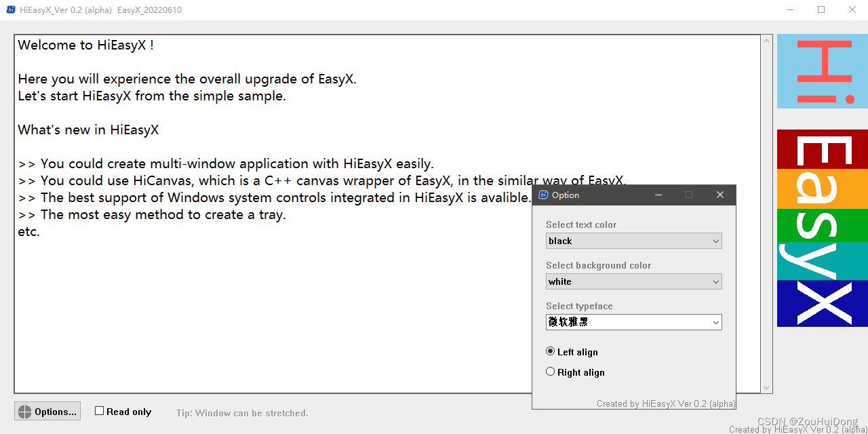
Task: Click the 'Tip: Window can be stretched.' text
Action: tap(242, 413)
